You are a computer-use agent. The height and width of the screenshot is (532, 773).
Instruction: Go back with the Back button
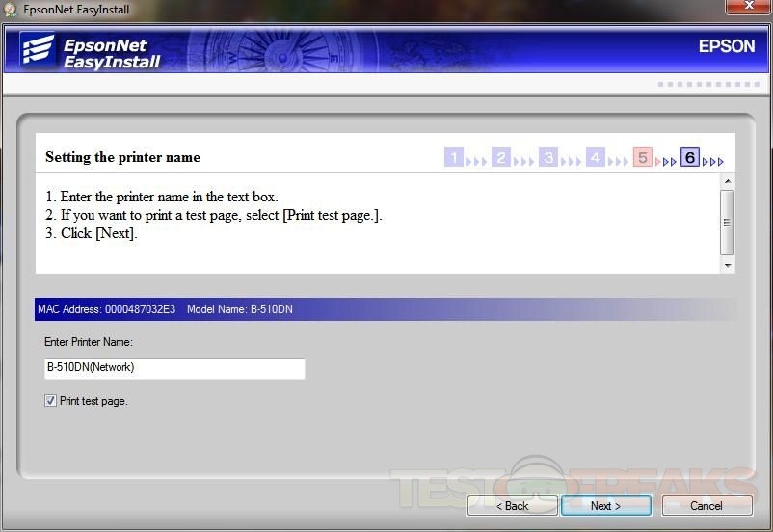(512, 506)
